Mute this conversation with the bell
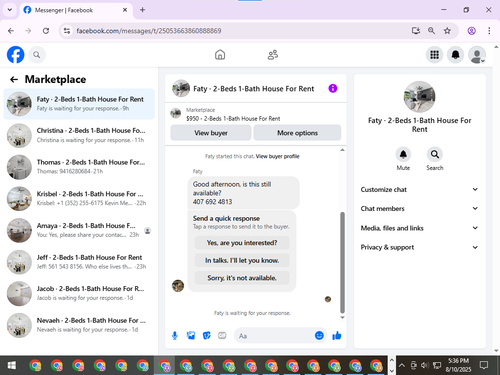 pyautogui.click(x=403, y=154)
